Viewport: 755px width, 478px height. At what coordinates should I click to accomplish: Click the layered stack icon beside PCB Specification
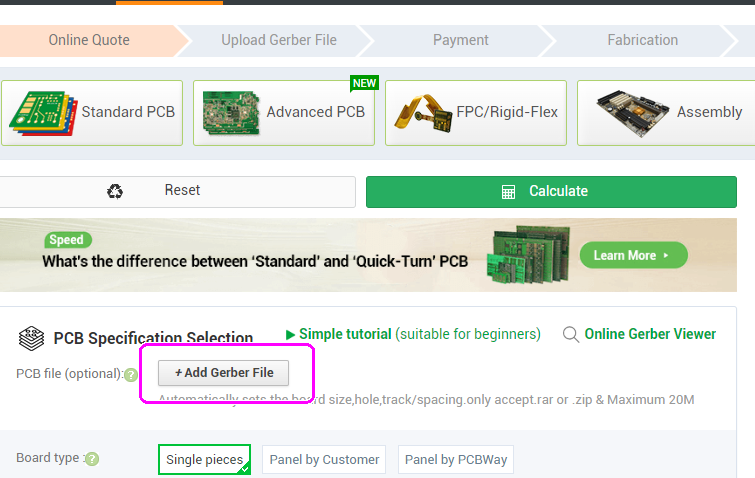click(x=31, y=338)
